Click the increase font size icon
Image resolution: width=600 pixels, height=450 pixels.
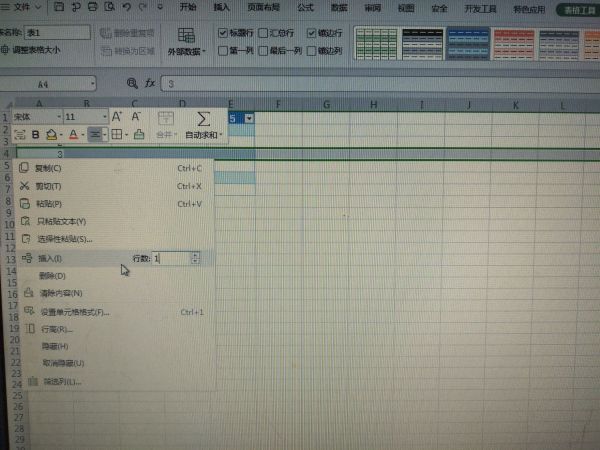117,117
